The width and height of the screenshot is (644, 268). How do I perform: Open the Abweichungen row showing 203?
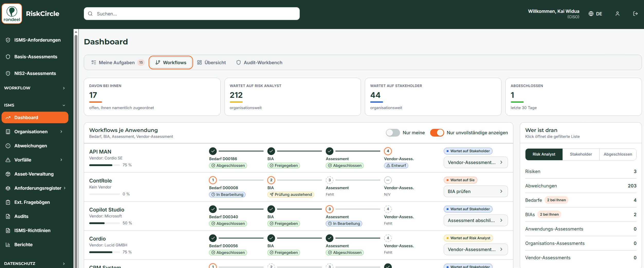(x=581, y=186)
